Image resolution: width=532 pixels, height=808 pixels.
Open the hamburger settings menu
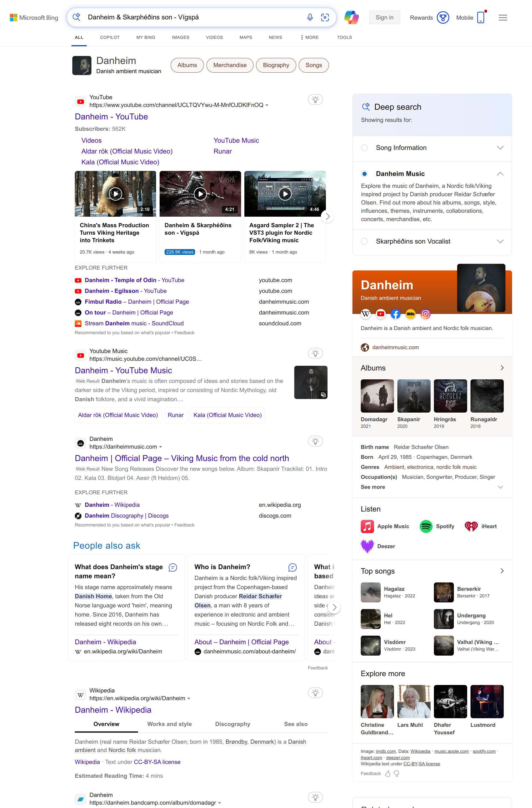click(502, 17)
